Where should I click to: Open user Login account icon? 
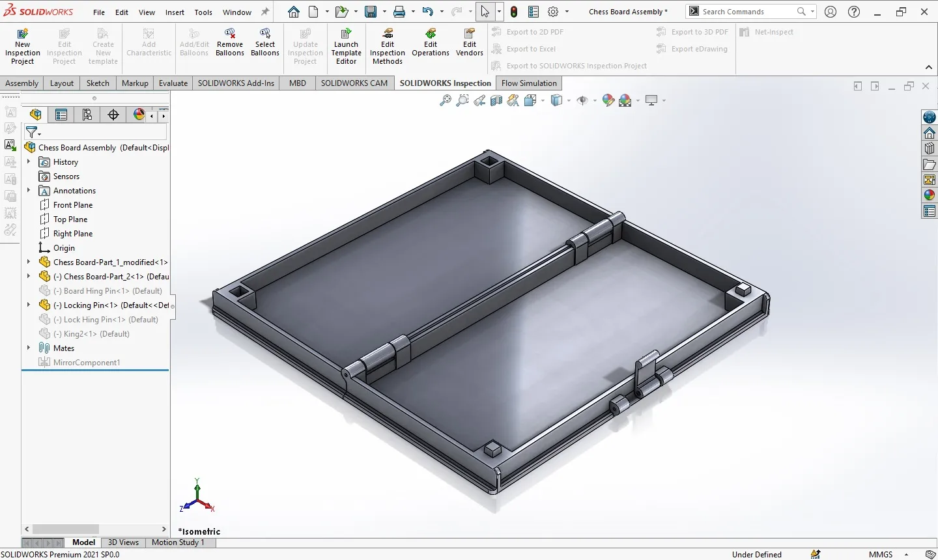(x=831, y=12)
